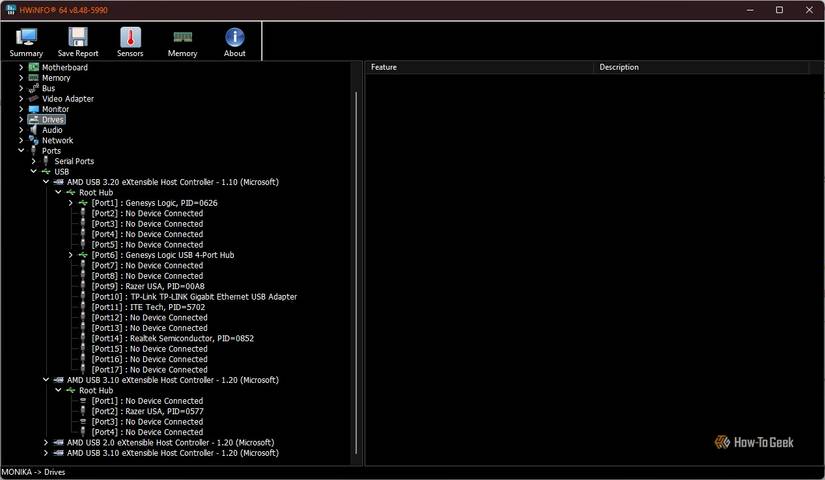Expand Port6 Genesys Logic 4-Port Hub
825x480 pixels.
point(71,255)
